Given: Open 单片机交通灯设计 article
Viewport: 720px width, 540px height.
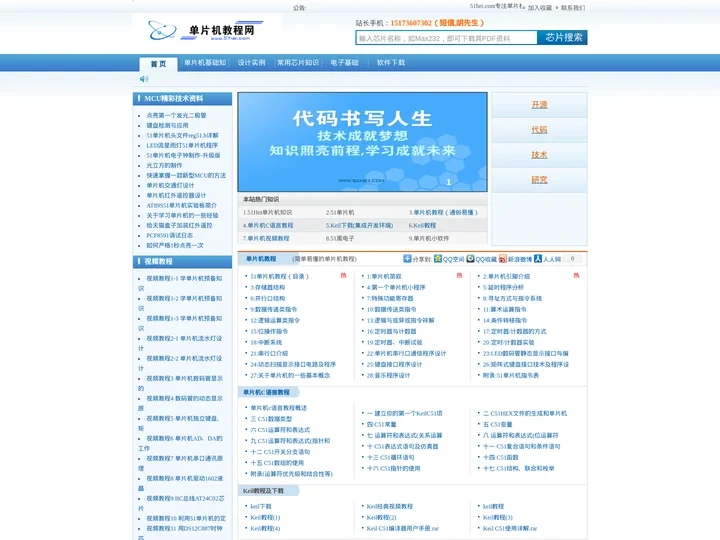Looking at the screenshot, I should (170, 186).
